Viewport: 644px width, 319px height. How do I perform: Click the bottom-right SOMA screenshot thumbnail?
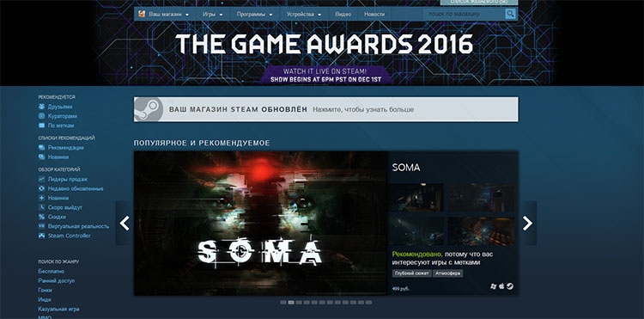pos(481,231)
